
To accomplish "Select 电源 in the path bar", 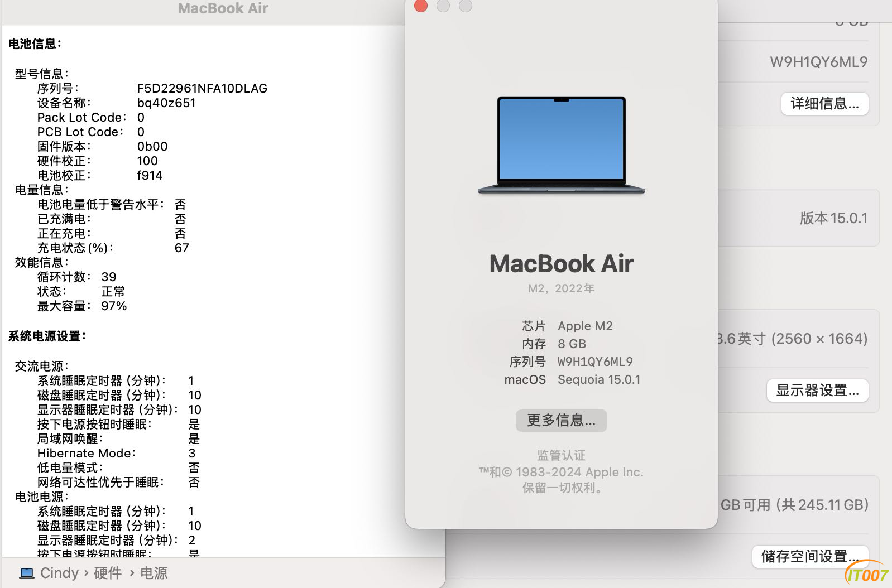I will tap(154, 573).
